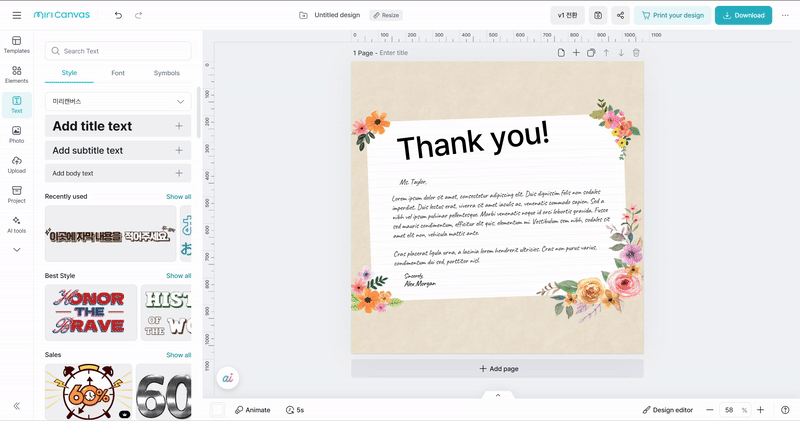Open the Photo sidebar panel

pyautogui.click(x=17, y=135)
